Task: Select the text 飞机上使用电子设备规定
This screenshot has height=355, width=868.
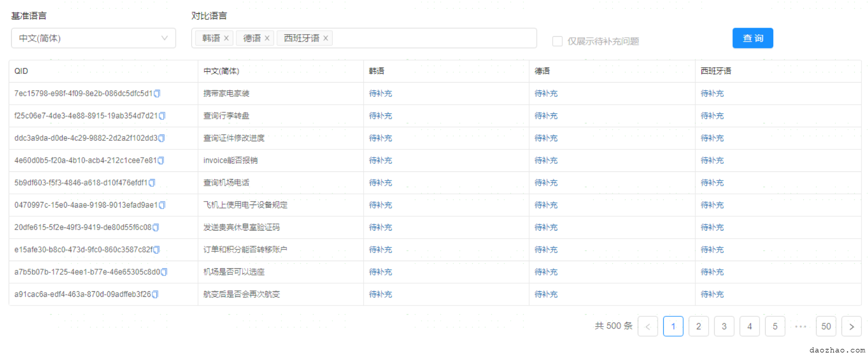Action: pyautogui.click(x=246, y=206)
